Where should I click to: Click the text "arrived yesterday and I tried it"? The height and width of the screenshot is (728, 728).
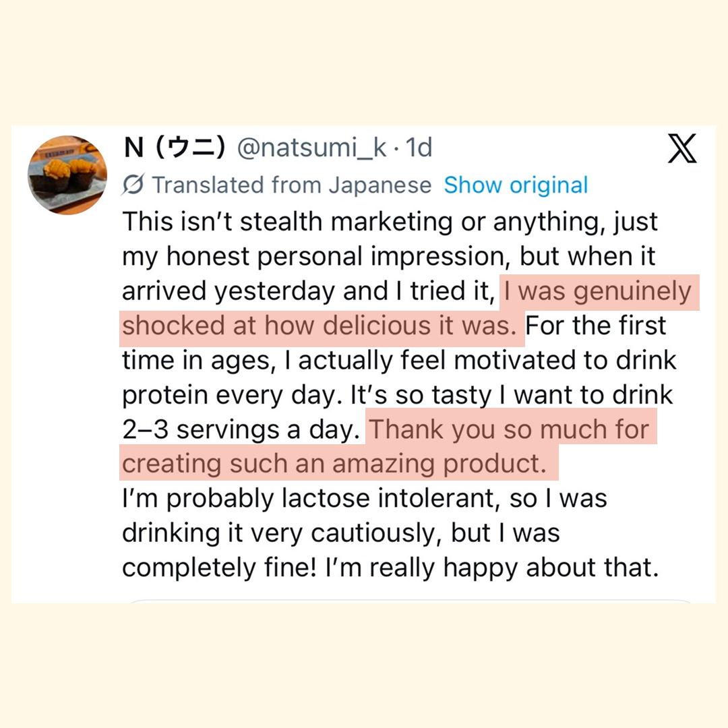pos(307,292)
